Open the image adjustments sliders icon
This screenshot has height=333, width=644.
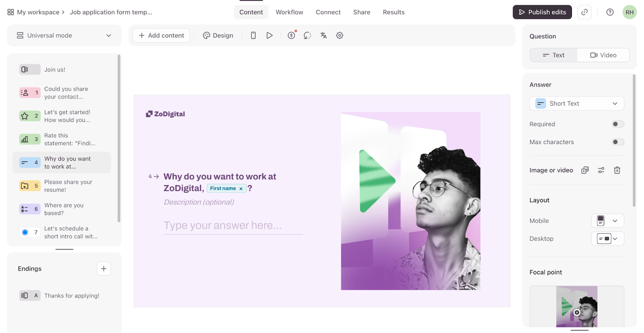601,170
